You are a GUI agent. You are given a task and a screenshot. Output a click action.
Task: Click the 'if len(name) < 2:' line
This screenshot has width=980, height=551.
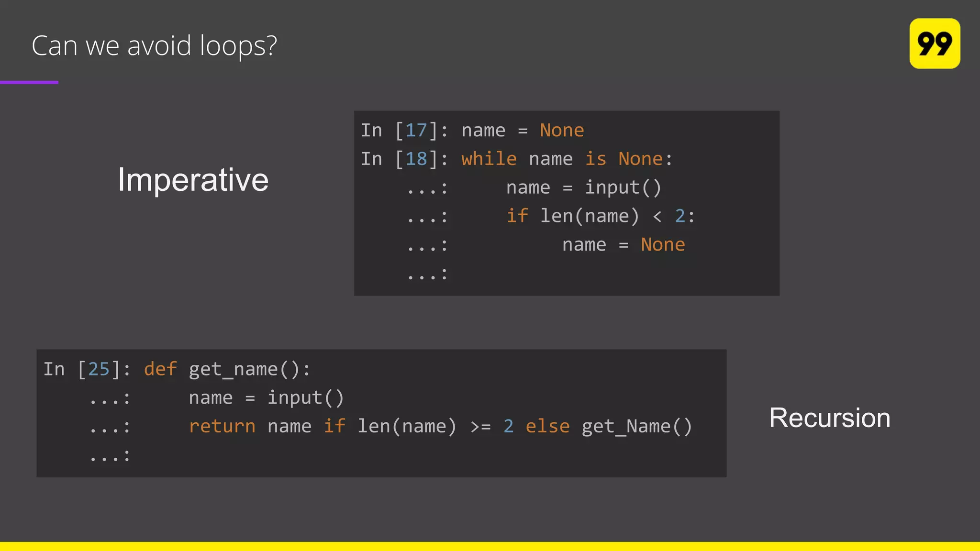(x=601, y=216)
